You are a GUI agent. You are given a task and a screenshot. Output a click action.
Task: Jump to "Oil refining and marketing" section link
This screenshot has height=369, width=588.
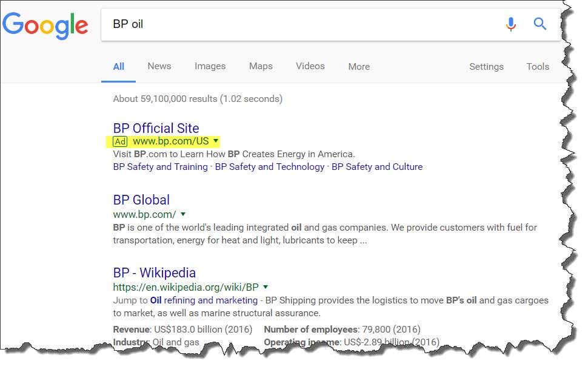(204, 300)
